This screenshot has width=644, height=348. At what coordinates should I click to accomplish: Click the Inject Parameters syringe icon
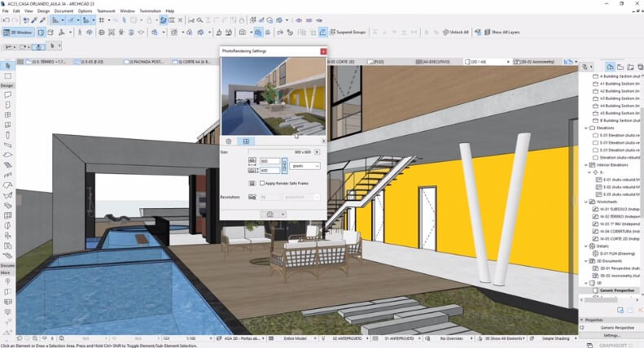click(42, 20)
